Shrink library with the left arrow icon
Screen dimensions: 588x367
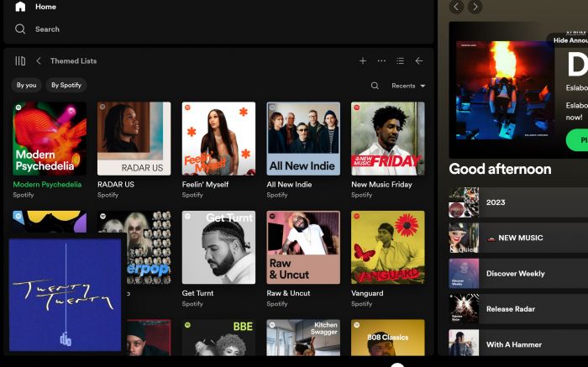pos(419,60)
